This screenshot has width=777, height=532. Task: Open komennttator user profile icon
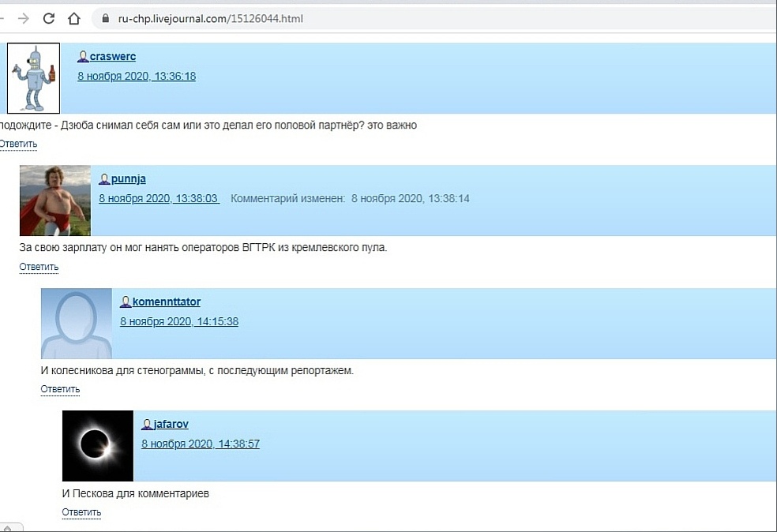point(126,302)
